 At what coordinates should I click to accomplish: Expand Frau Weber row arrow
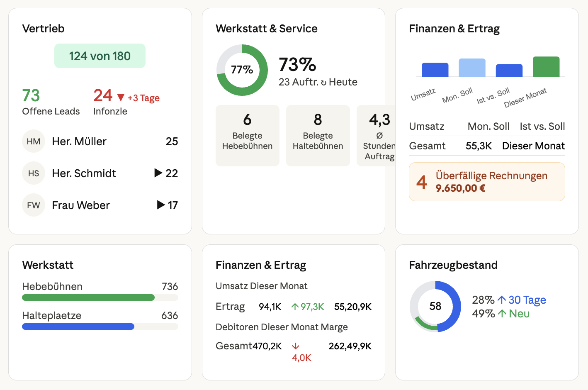tap(161, 205)
